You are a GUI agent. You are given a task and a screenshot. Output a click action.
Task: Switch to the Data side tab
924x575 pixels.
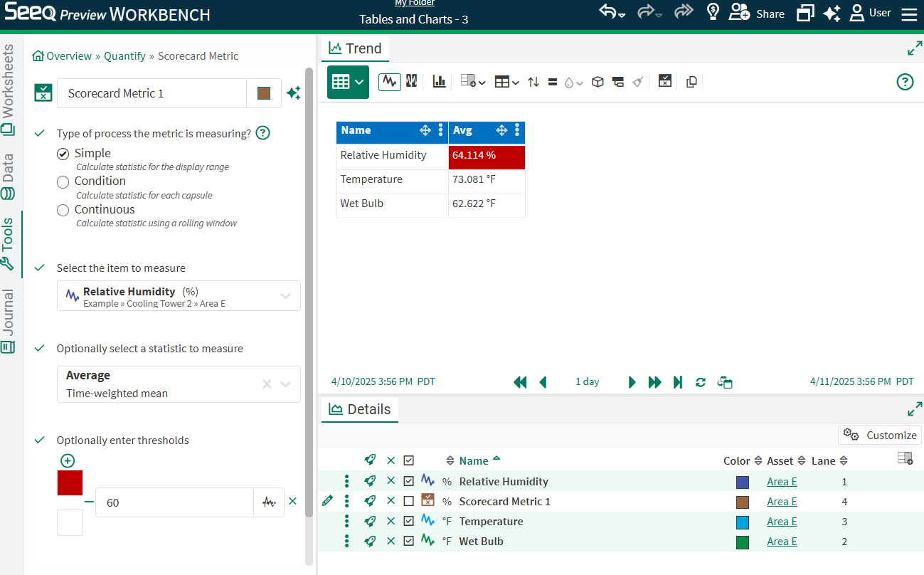point(9,176)
